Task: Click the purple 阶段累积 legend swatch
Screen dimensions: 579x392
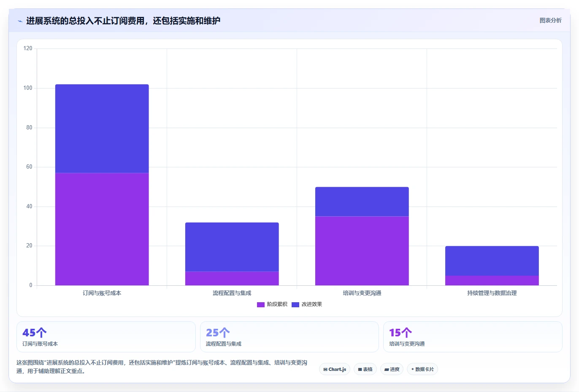Action: pyautogui.click(x=261, y=305)
